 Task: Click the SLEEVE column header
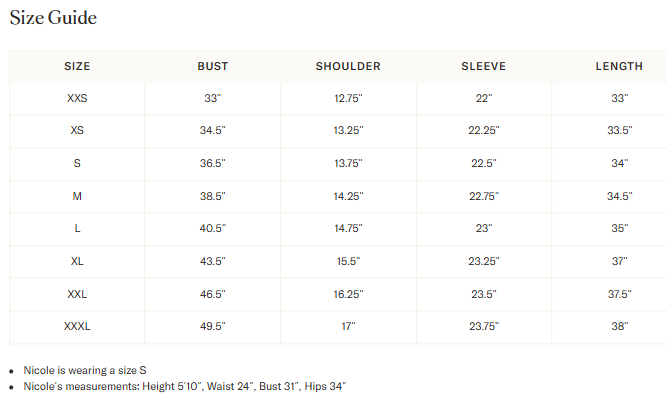point(484,66)
